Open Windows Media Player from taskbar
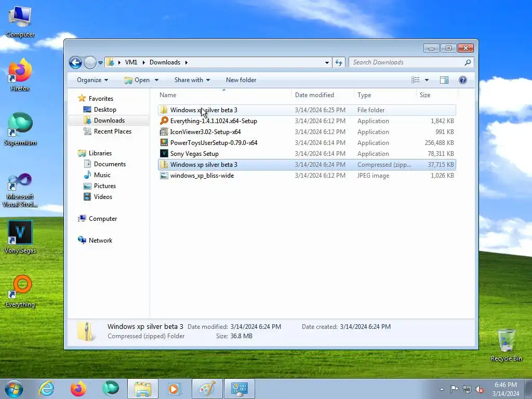Screen dimensions: 532x399 (x=175, y=389)
